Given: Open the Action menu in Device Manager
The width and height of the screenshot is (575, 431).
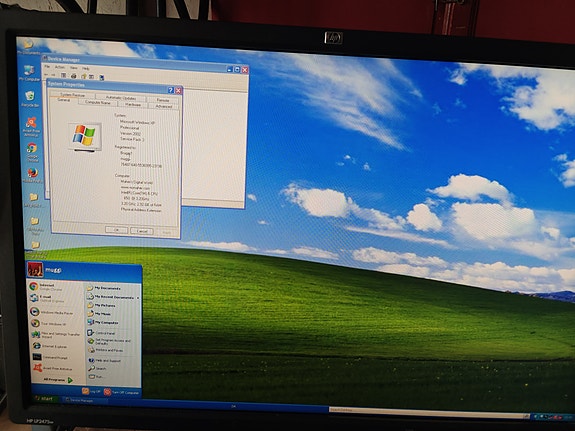Looking at the screenshot, I should pos(59,67).
